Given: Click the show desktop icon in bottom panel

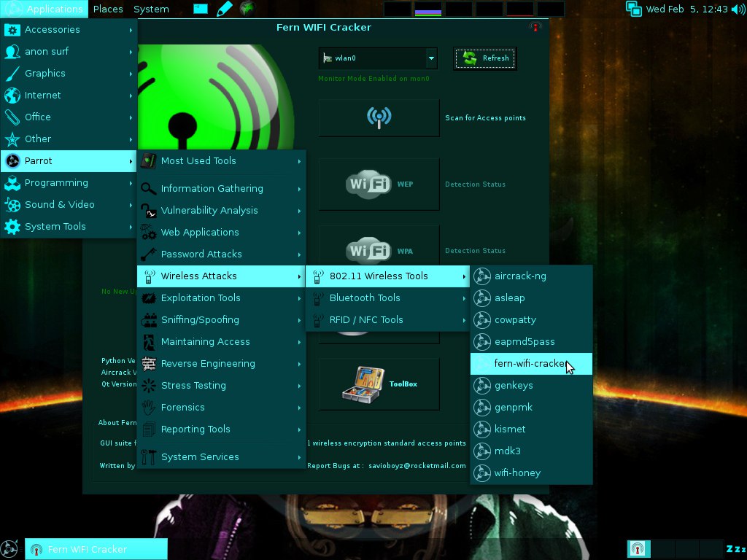Looking at the screenshot, I should pyautogui.click(x=10, y=549).
